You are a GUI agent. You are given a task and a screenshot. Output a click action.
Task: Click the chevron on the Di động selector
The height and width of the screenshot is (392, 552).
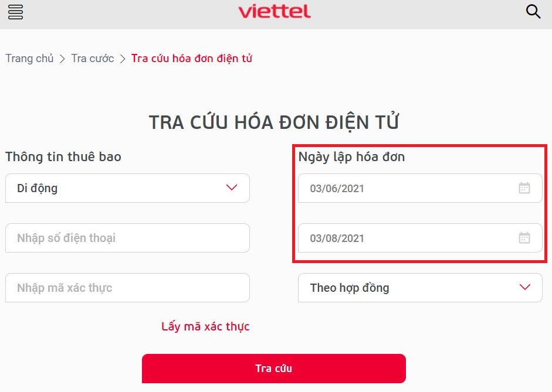(x=231, y=188)
